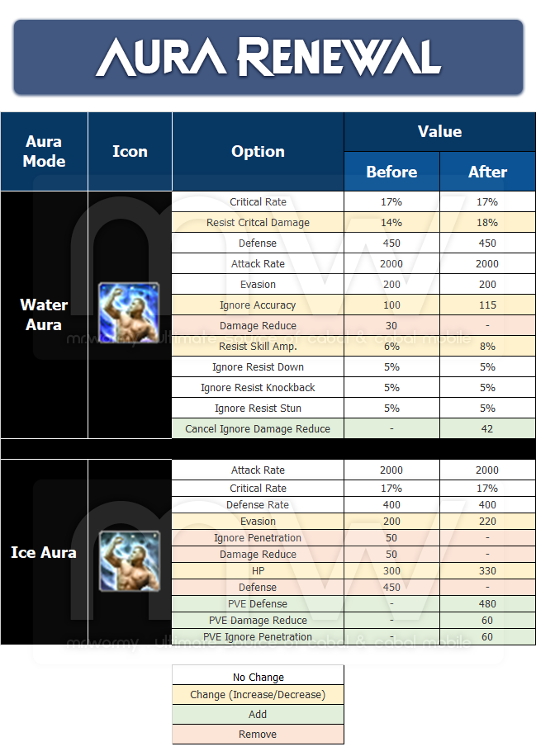Viewport: 536px width, 756px height.
Task: Click the Ice Aura skill icon
Action: point(130,560)
